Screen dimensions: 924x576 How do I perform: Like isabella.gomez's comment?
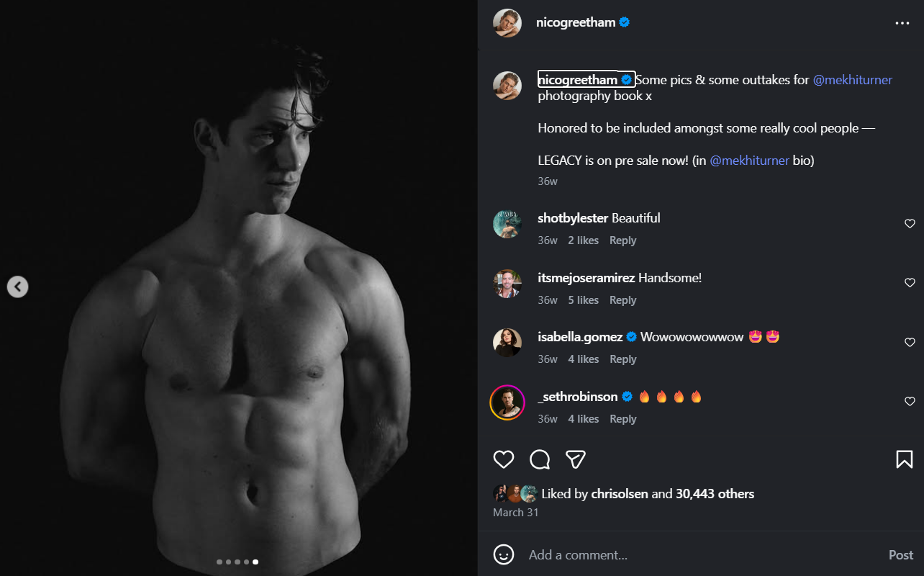pyautogui.click(x=910, y=343)
